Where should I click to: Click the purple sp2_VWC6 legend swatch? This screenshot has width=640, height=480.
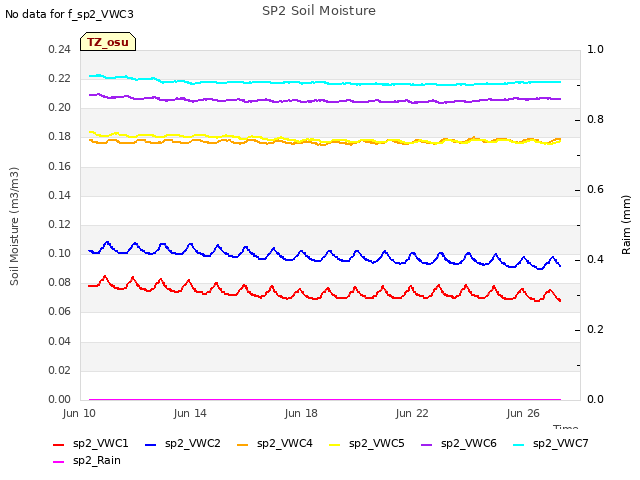point(427,445)
